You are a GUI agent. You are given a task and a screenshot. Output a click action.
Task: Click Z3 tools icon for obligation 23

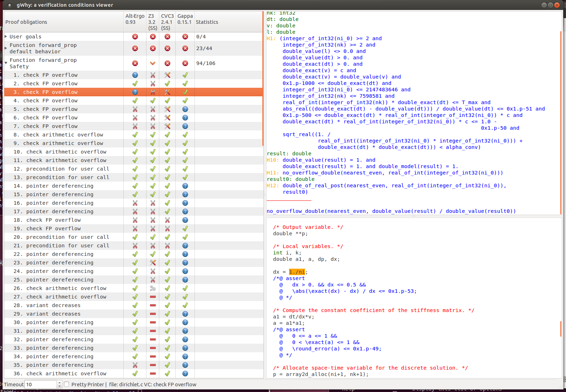153,263
